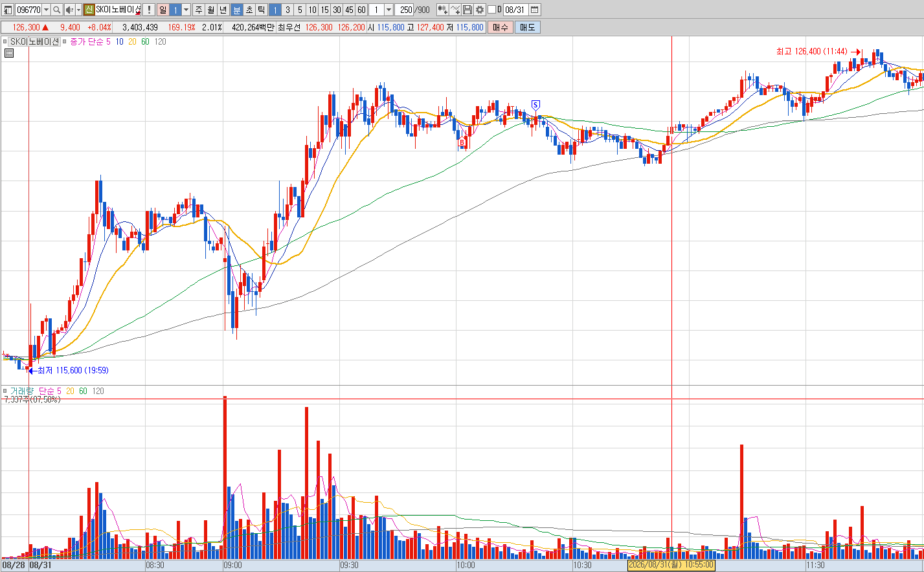Select the 3-minute interval button

click(287, 10)
